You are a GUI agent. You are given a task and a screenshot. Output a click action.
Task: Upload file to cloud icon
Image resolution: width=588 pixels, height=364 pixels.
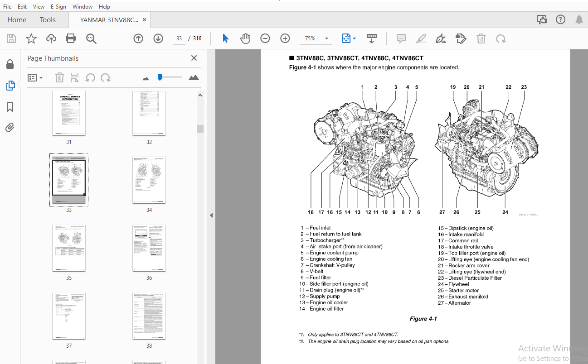tap(51, 38)
